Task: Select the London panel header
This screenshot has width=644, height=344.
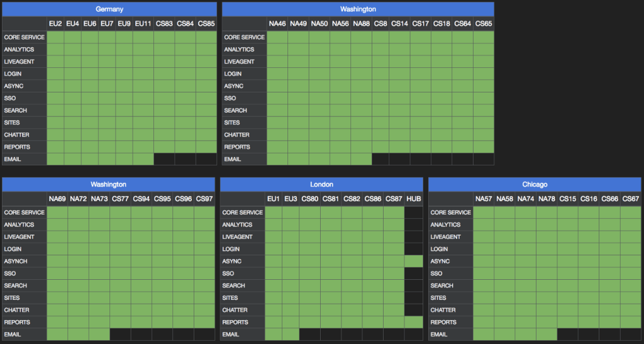Action: [x=321, y=184]
